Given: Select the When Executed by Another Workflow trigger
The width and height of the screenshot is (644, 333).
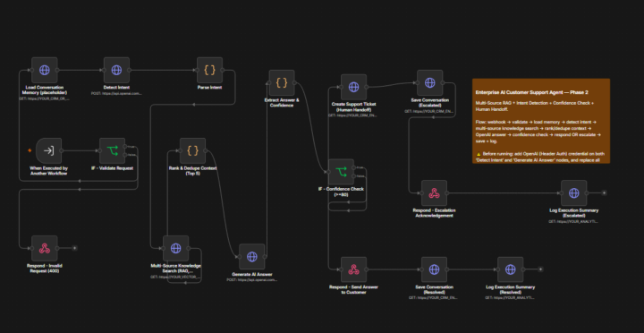Looking at the screenshot, I should tap(49, 151).
